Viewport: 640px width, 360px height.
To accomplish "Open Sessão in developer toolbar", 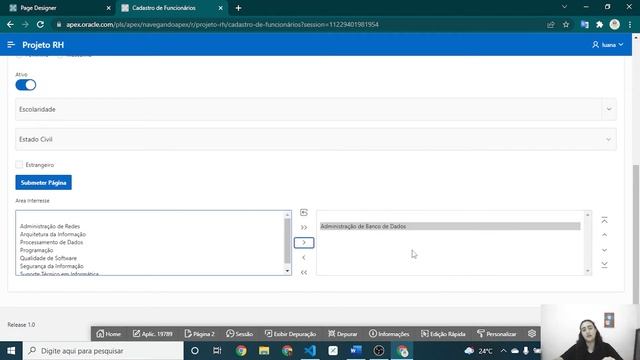I will [x=240, y=334].
